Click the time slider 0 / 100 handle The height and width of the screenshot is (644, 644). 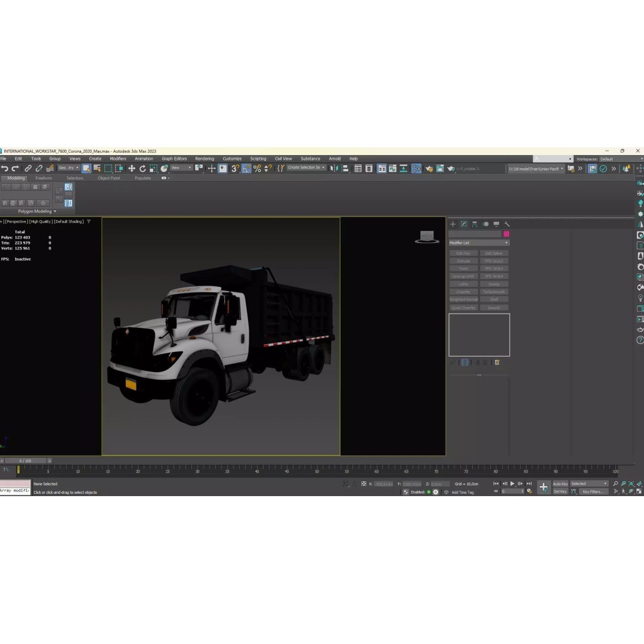click(x=25, y=461)
